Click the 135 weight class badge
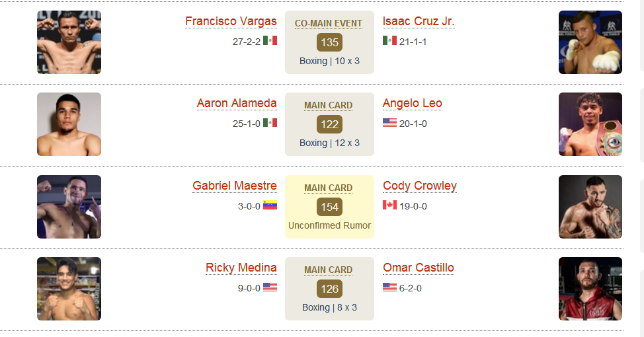 pos(329,42)
